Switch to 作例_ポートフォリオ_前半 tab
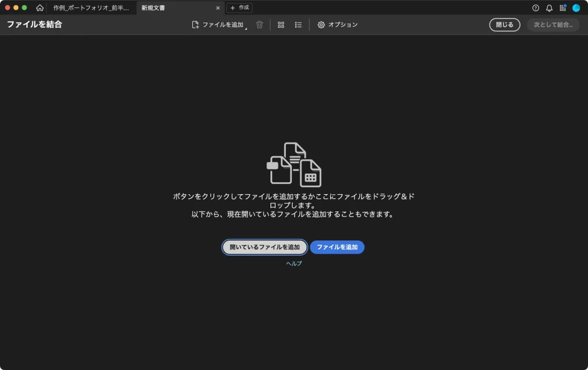This screenshot has width=588, height=370. point(91,7)
